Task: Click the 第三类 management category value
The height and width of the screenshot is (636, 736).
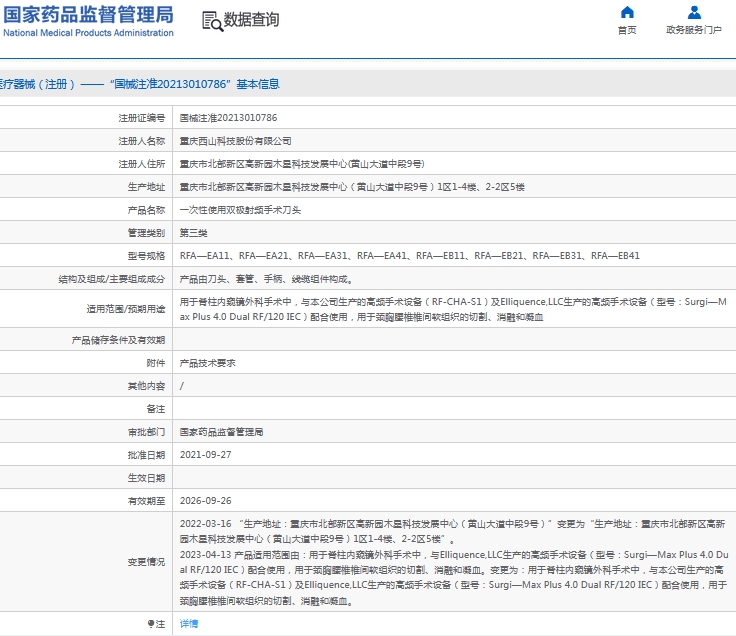Action: pos(193,233)
